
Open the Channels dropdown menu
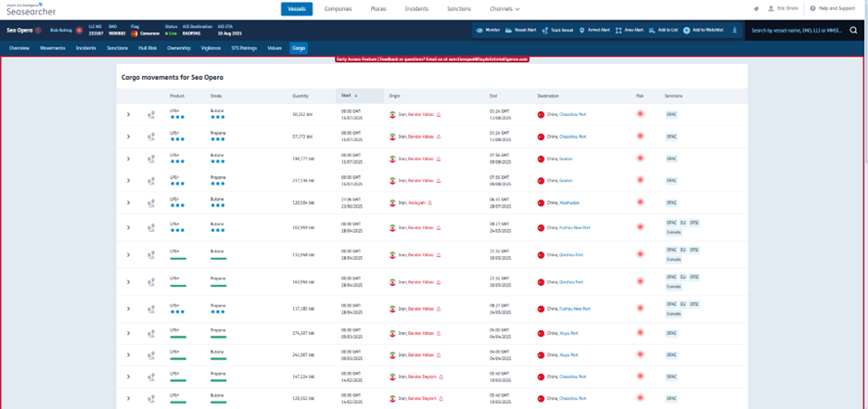tap(504, 8)
